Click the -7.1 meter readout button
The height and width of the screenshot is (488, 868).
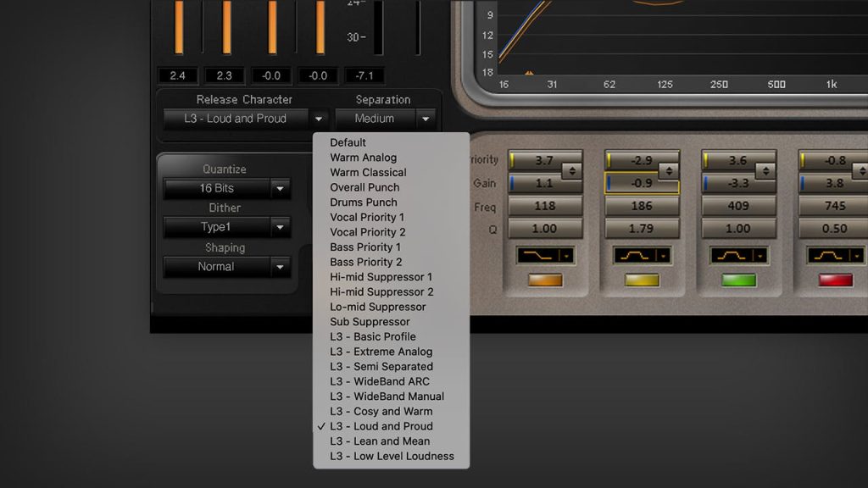coord(365,75)
